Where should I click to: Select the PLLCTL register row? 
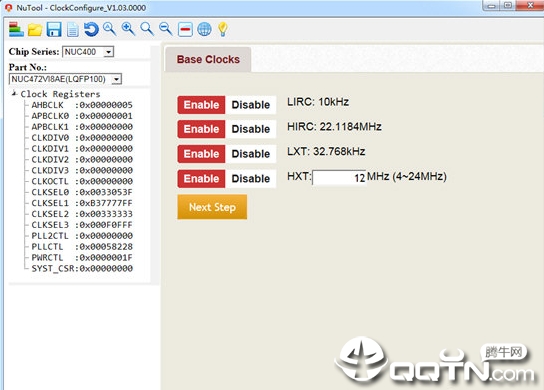coord(82,247)
